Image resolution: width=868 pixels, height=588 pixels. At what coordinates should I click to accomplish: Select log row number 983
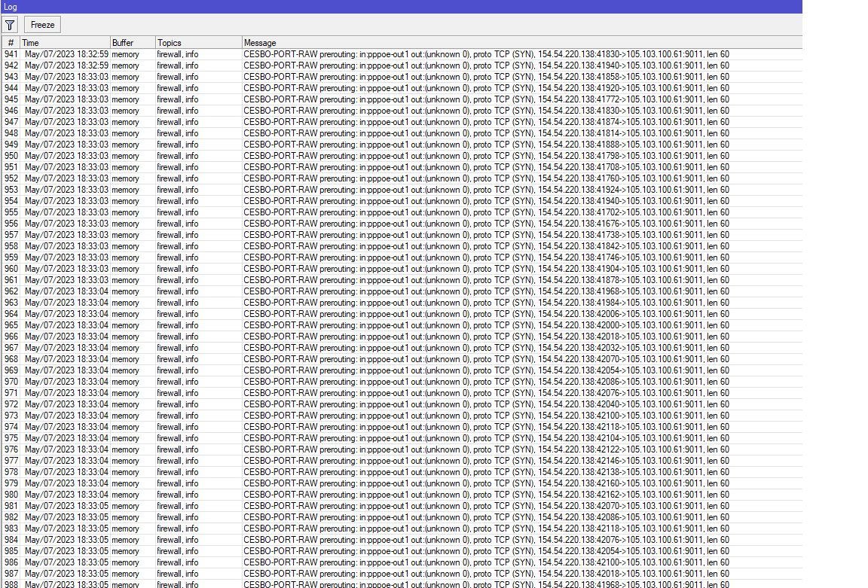(x=11, y=529)
